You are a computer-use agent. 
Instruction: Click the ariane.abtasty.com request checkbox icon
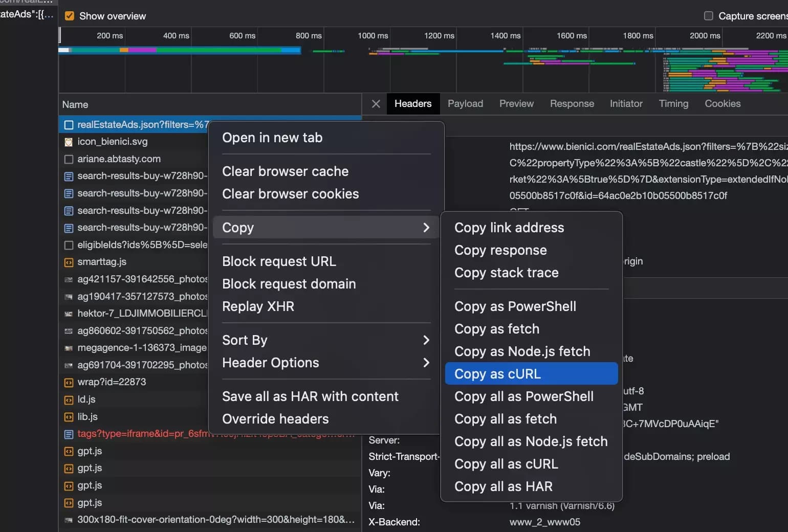click(69, 159)
